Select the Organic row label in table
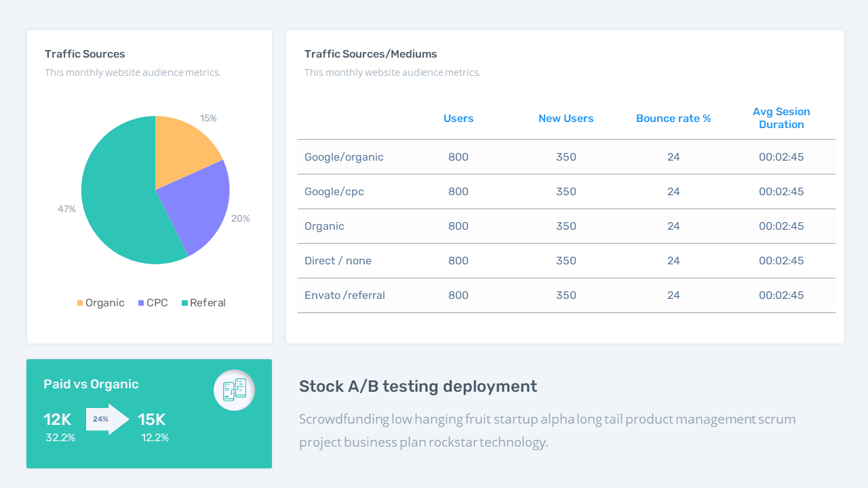The image size is (868, 488). coord(324,226)
